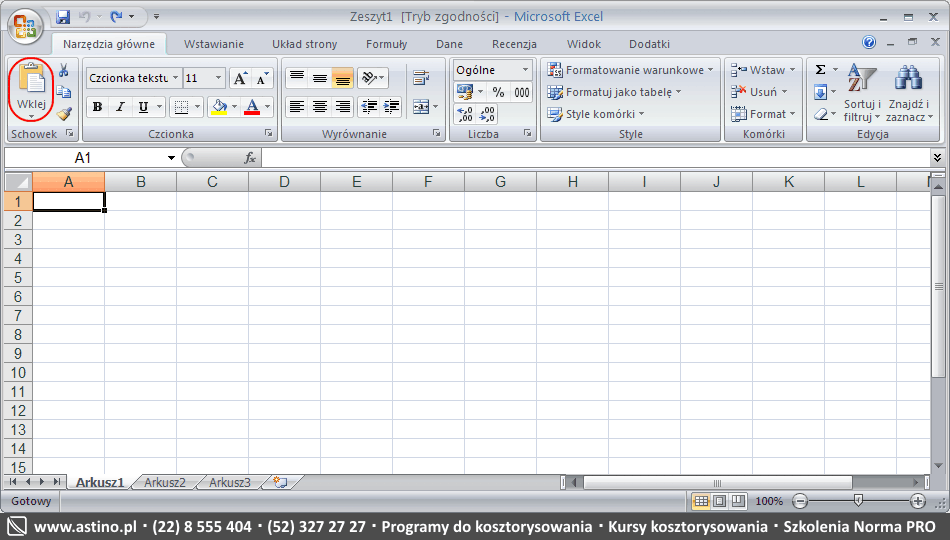Click the zoom slider handle

point(858,501)
